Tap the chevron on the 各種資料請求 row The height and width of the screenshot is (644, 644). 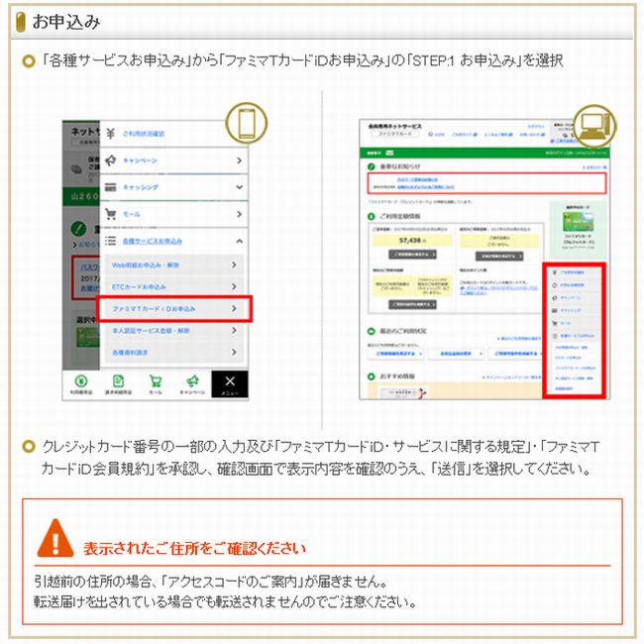(234, 352)
